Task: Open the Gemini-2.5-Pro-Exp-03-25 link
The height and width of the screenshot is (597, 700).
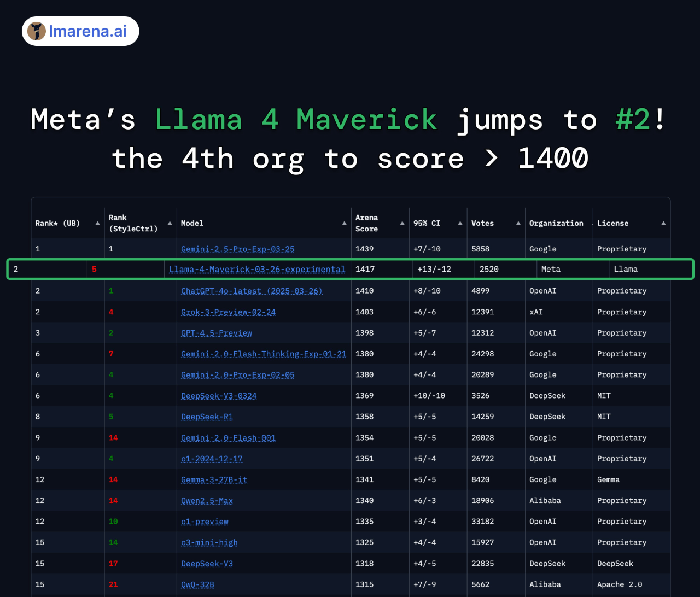Action: [237, 249]
